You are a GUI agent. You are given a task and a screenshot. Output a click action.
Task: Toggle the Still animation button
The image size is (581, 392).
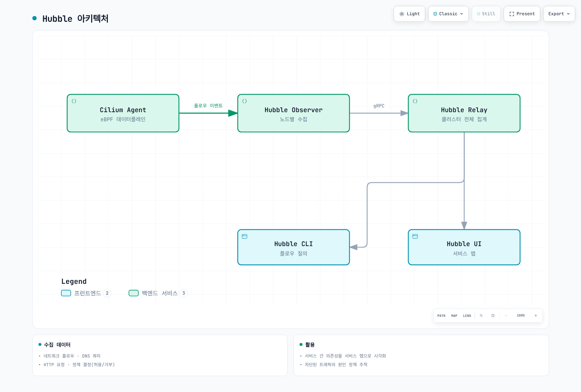[486, 14]
